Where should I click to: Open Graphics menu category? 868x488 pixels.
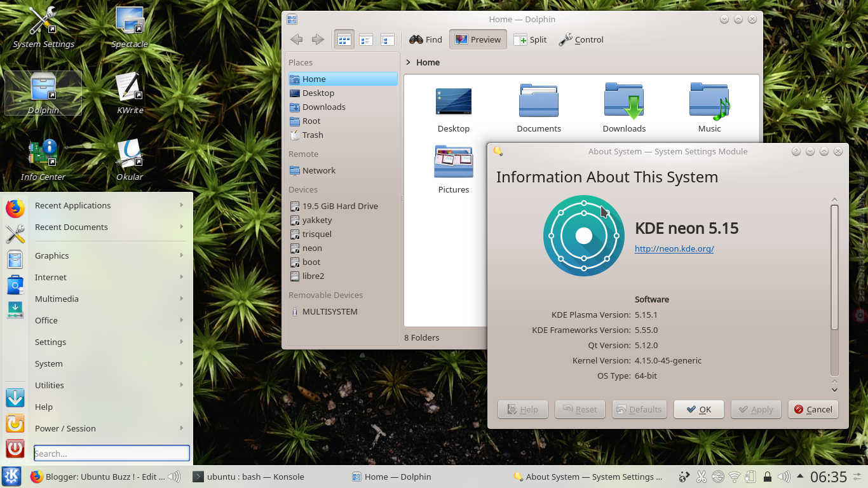tap(111, 255)
